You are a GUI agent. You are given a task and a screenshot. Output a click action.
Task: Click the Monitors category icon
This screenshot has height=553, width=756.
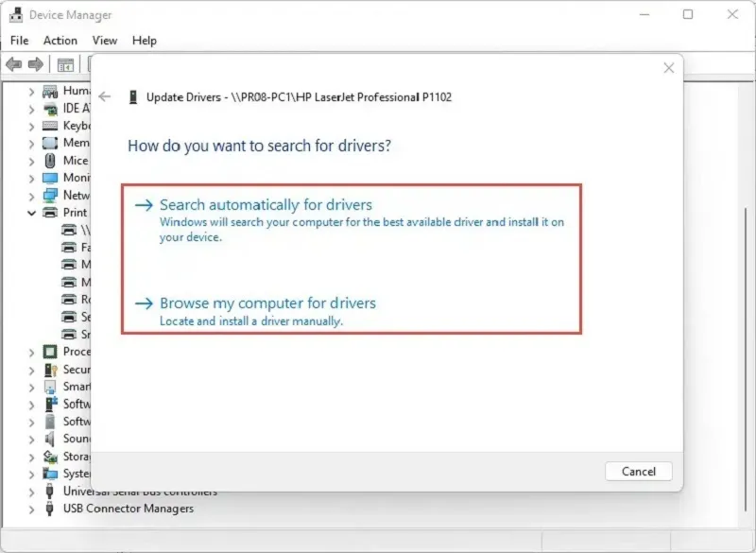tap(50, 178)
